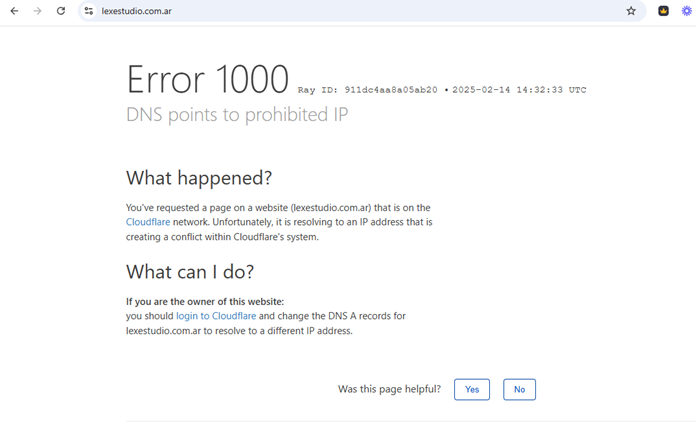Answer Yes to 'Was this page helpful?'
This screenshot has width=696, height=434.
472,389
